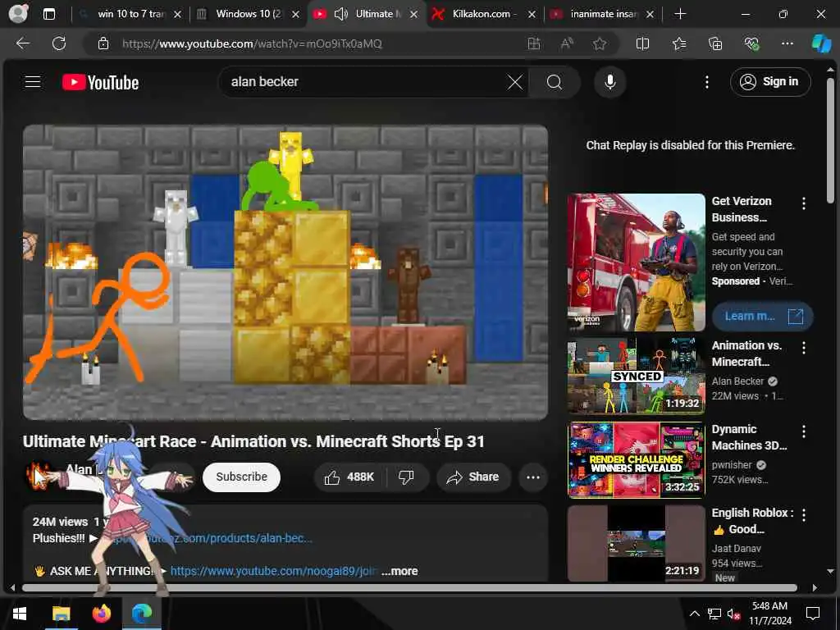This screenshot has width=840, height=630.
Task: Open the Render Challenge Winners thumbnail
Action: pyautogui.click(x=636, y=459)
